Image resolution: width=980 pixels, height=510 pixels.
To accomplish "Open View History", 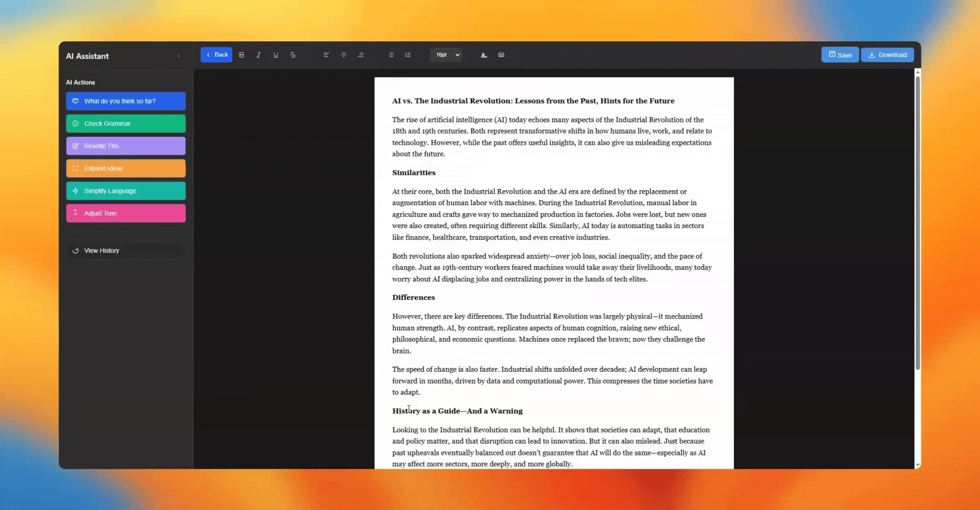I will pos(126,250).
